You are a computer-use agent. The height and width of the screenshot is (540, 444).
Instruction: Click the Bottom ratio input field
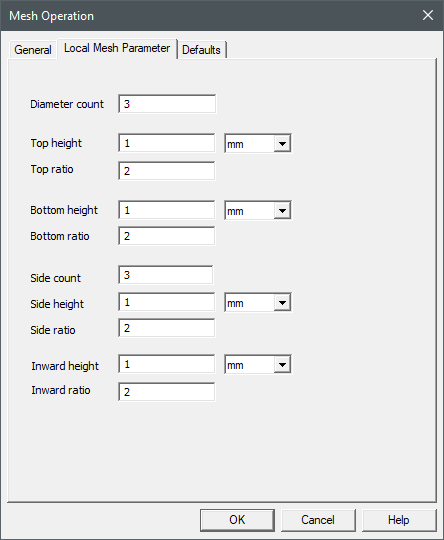167,236
